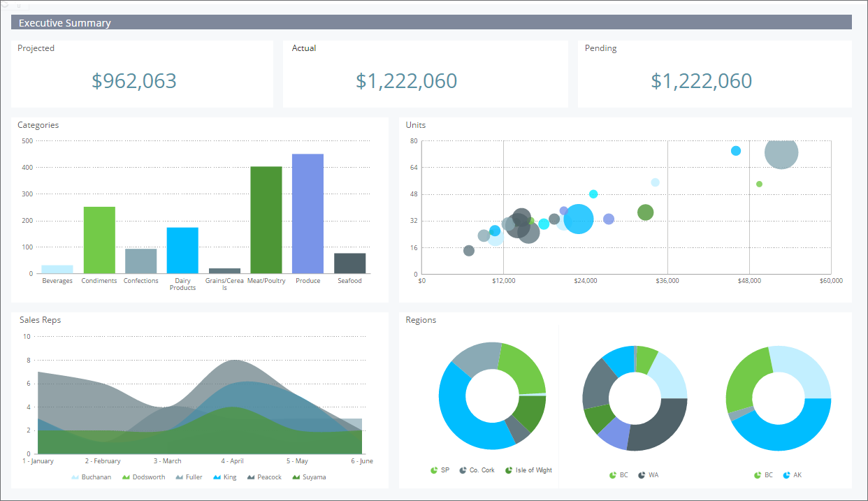Click the Condiments bar

[99, 240]
